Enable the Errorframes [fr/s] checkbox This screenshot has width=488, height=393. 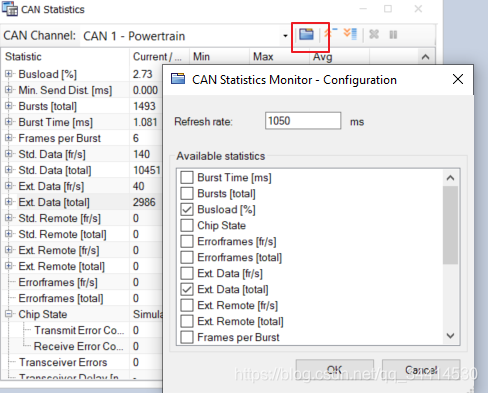click(x=187, y=241)
